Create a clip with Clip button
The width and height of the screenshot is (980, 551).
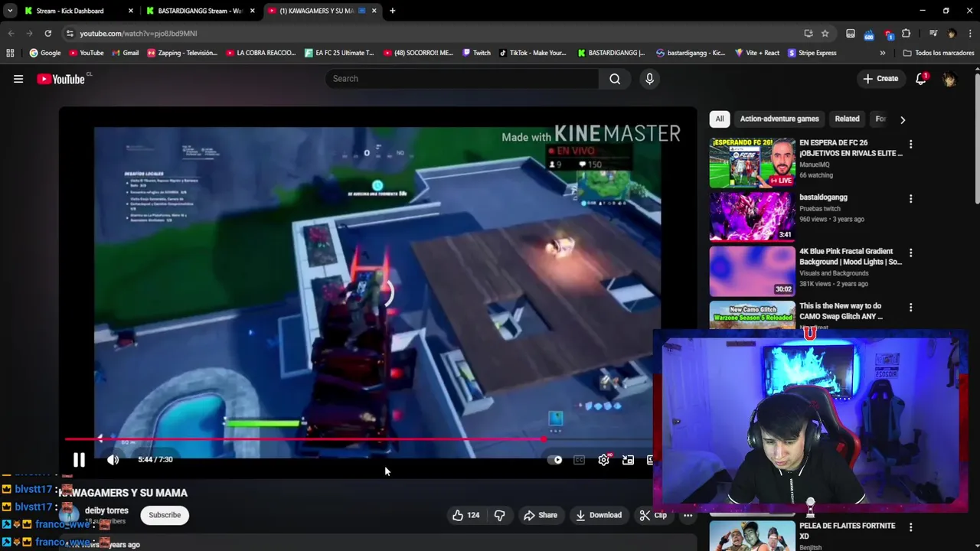point(653,515)
